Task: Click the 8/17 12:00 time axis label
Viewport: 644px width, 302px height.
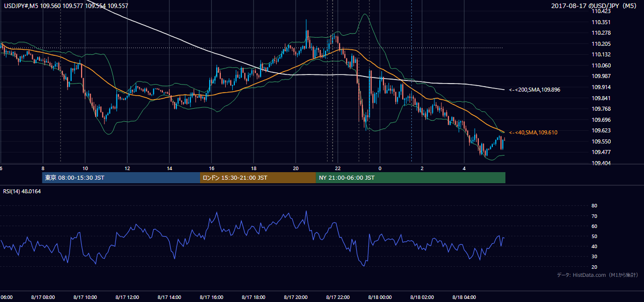Action: coord(127,297)
